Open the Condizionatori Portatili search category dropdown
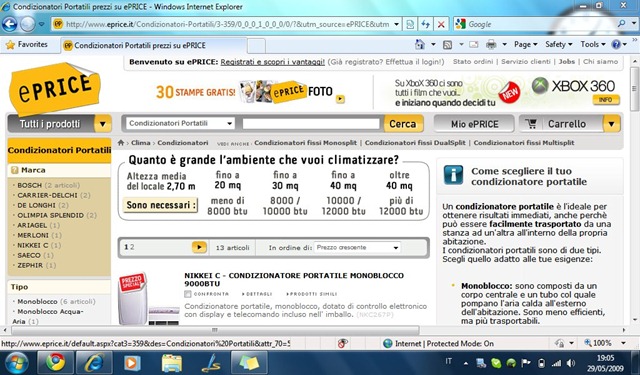 point(180,123)
